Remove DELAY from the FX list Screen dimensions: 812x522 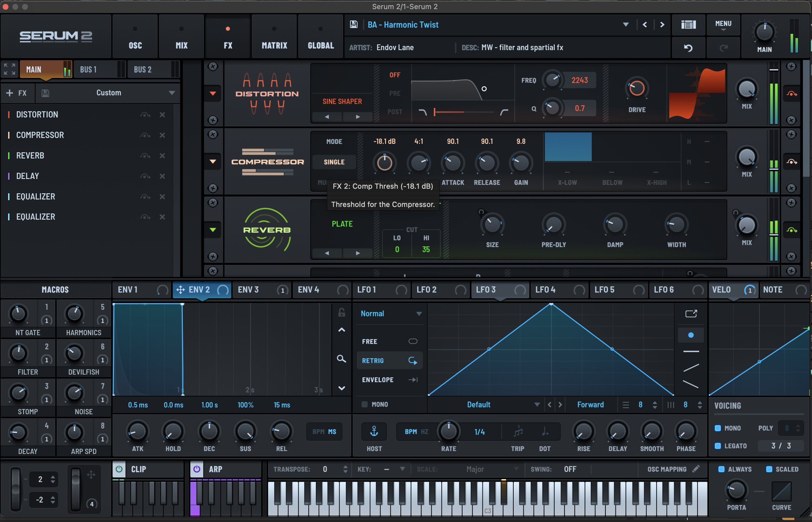coord(162,176)
